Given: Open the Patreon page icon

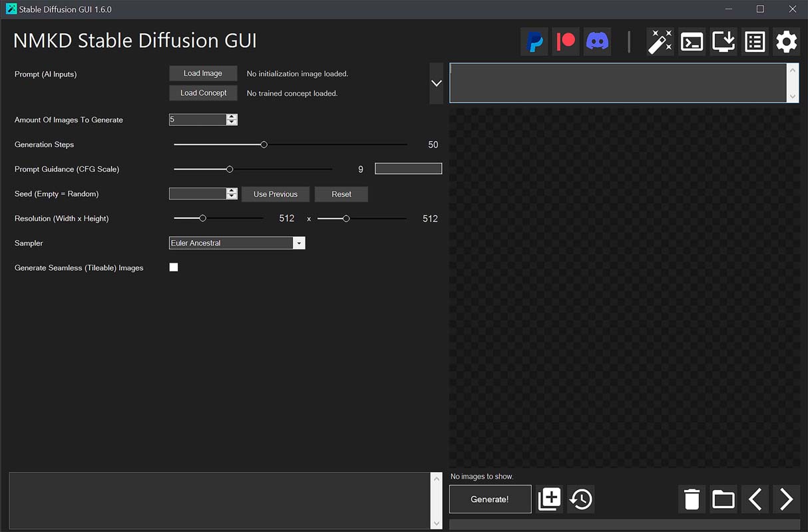Looking at the screenshot, I should click(x=566, y=42).
